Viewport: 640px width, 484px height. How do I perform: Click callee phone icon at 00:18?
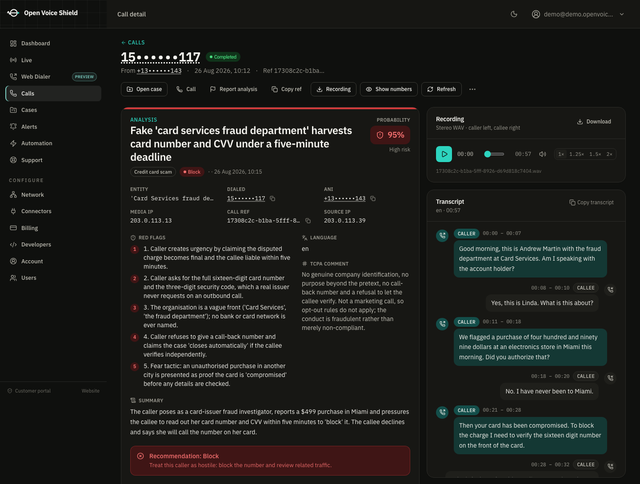(610, 378)
